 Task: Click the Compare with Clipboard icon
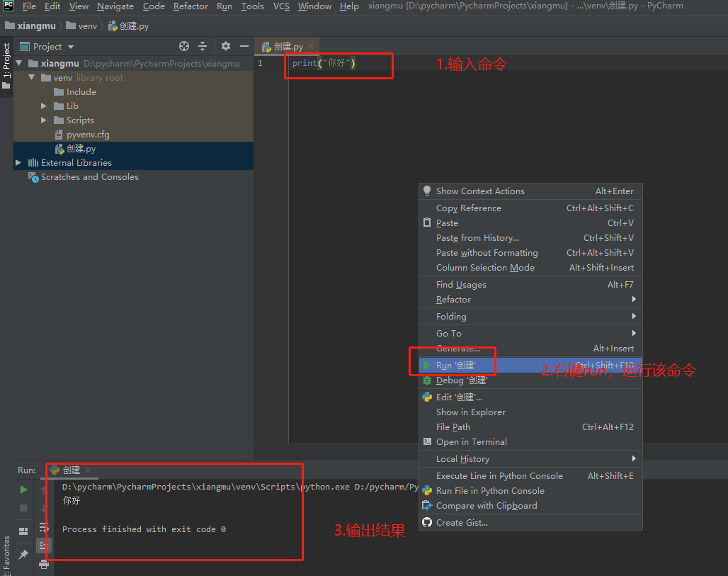coord(427,505)
